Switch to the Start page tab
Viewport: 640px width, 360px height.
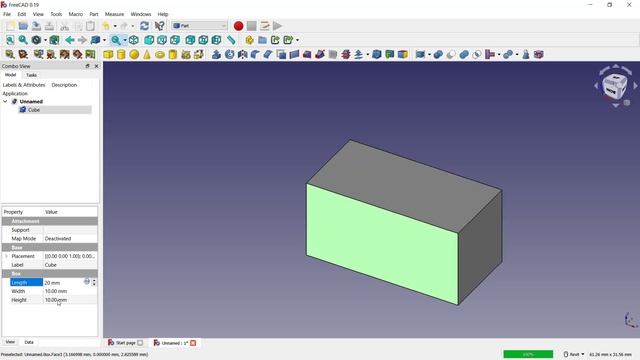(x=125, y=343)
